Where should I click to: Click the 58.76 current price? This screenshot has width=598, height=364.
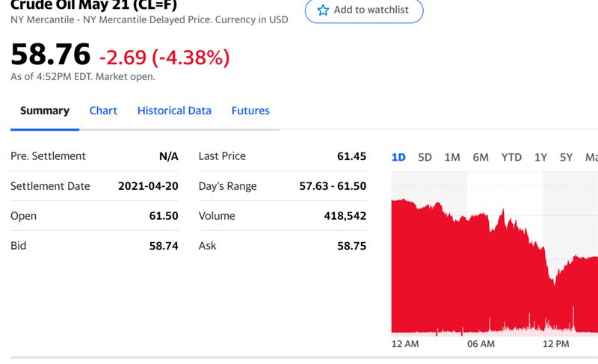click(x=51, y=55)
